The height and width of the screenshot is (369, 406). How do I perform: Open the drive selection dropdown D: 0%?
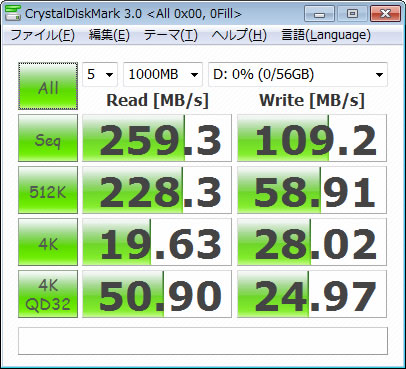298,74
